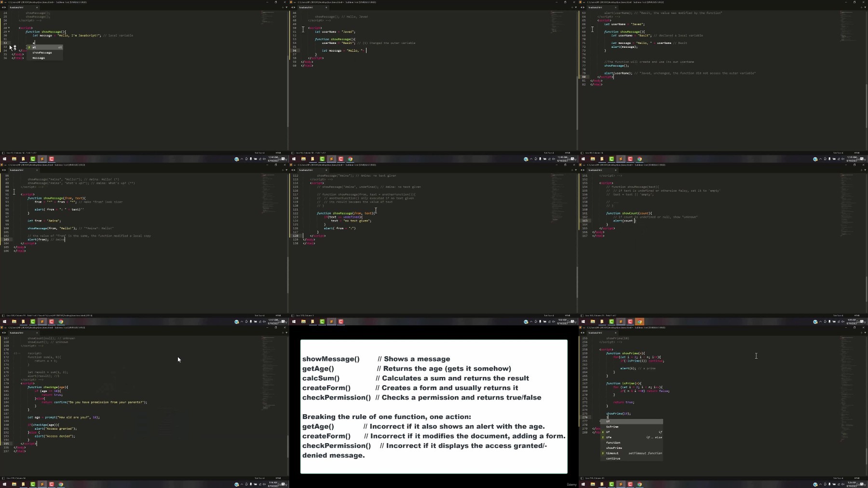Open 'Tab Size: 4' status item in showCount frame
This screenshot has width=868, height=488.
838,316
